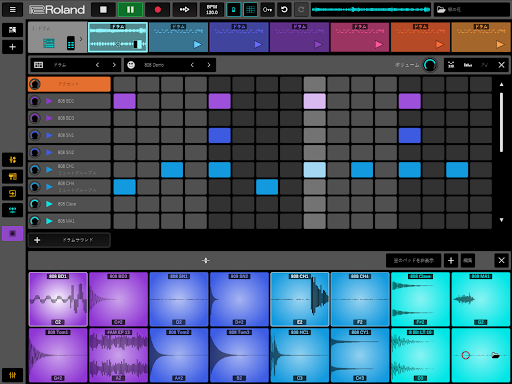Start recording with the red record button
This screenshot has width=512, height=384.
158,9
